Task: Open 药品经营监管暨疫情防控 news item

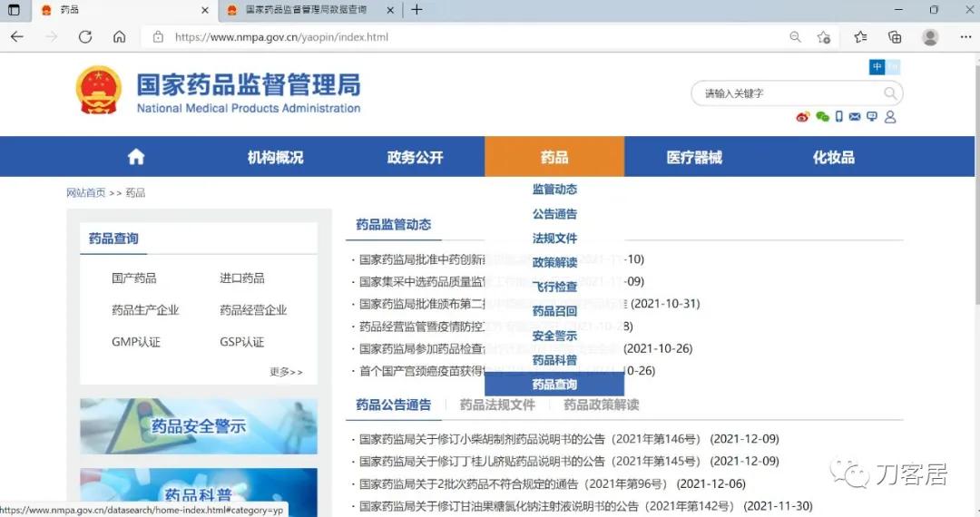Action: click(x=423, y=326)
